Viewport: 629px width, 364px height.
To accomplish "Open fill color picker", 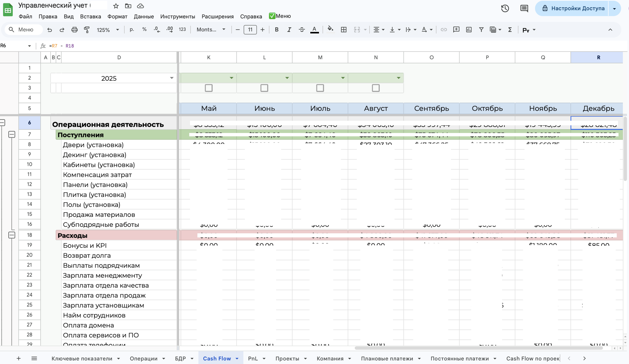I will point(330,30).
